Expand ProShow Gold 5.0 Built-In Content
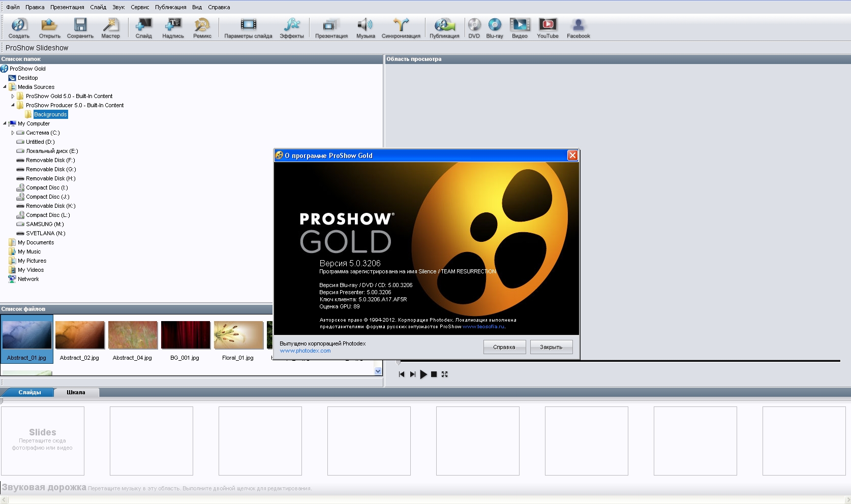Screen dimensions: 851x504 point(13,96)
